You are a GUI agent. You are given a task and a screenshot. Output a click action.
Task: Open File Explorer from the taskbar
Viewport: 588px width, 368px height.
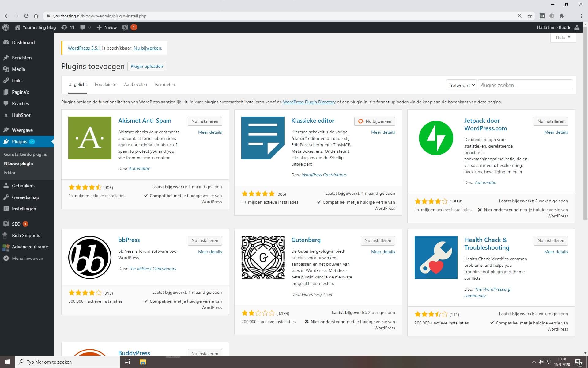(x=143, y=362)
